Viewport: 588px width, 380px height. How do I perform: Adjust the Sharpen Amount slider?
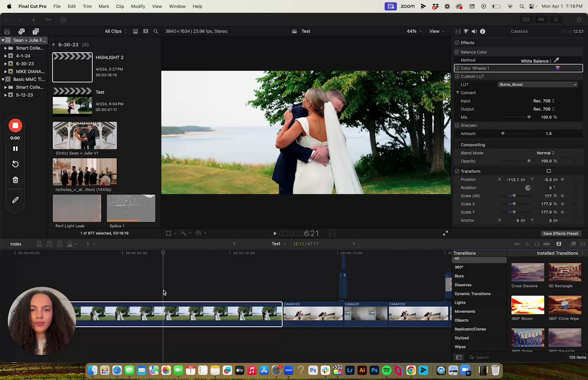click(x=503, y=134)
